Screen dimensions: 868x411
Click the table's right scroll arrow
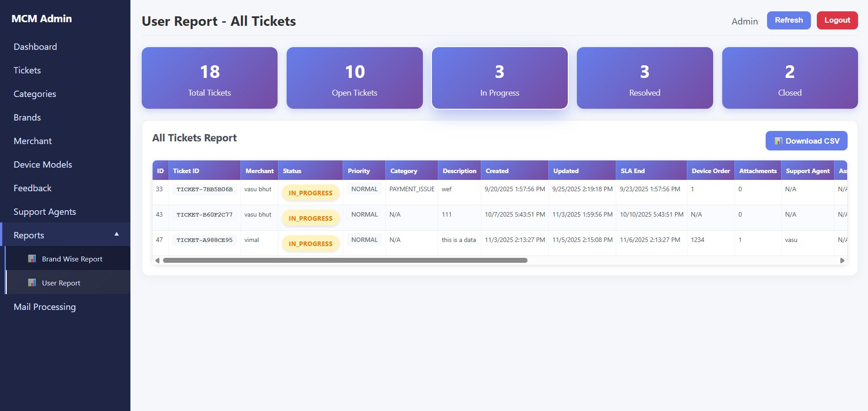[842, 261]
